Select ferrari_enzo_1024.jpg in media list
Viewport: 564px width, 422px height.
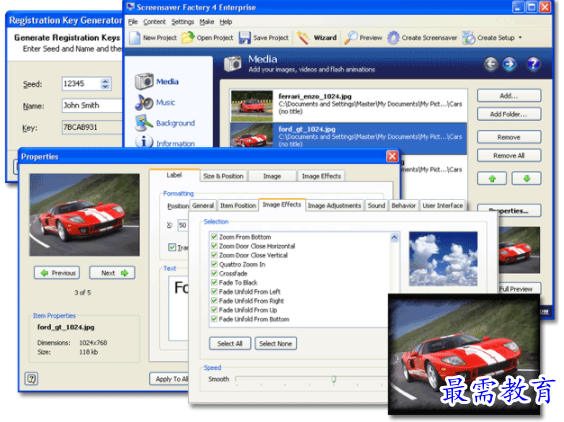pos(348,105)
